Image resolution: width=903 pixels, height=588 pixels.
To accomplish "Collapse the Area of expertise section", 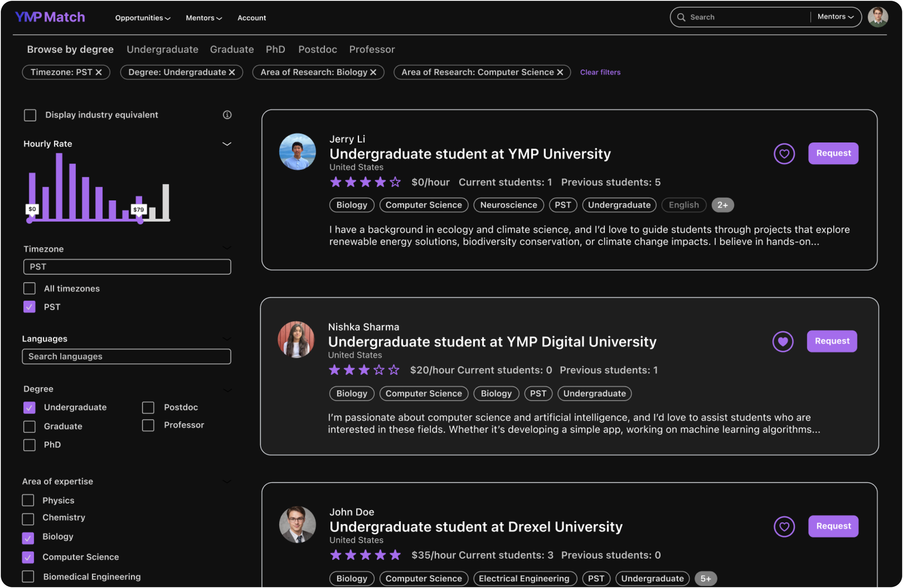I will (227, 481).
